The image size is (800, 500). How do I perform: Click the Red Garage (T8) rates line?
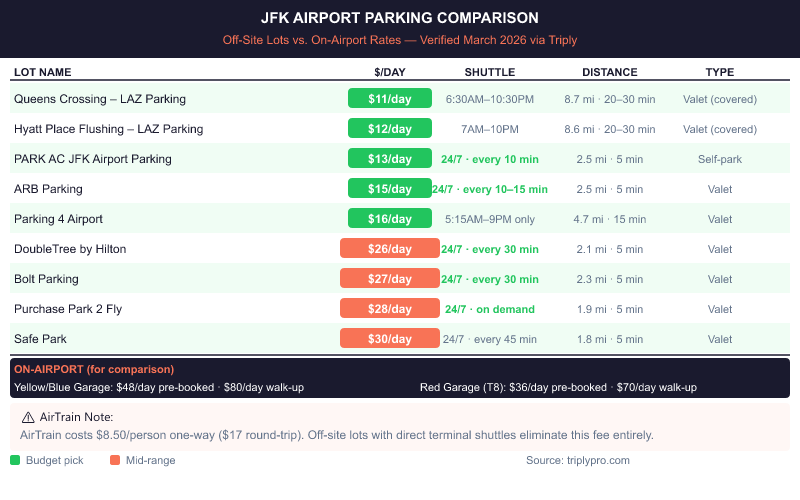pos(558,387)
